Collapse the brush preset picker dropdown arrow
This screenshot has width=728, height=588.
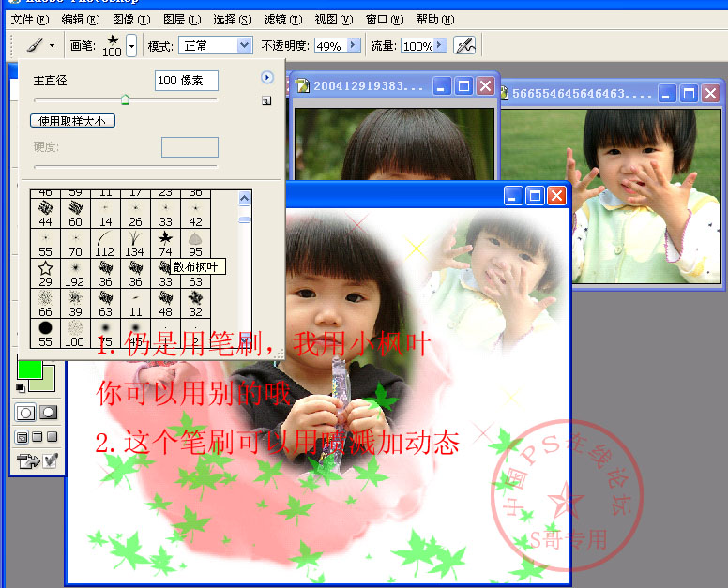(132, 46)
